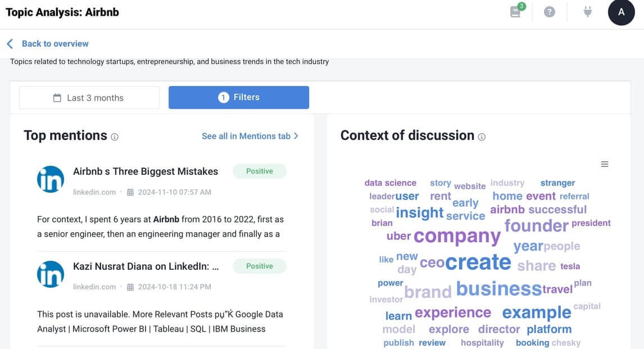
Task: Click the word 'brand' in word cloud
Action: pos(428,292)
